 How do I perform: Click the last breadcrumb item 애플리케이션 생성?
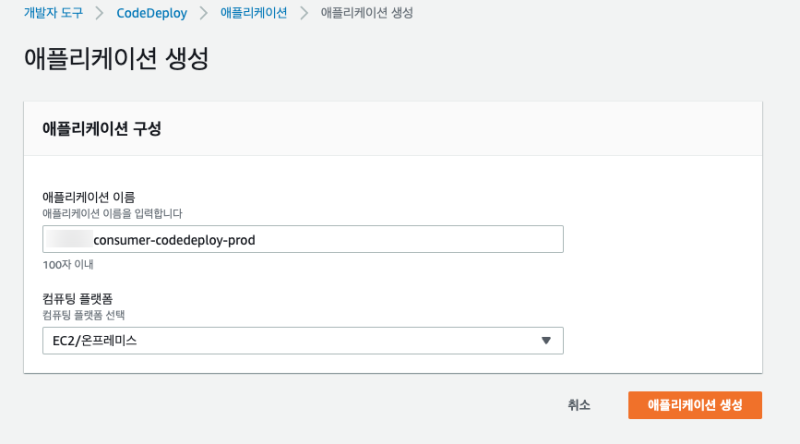click(x=367, y=13)
